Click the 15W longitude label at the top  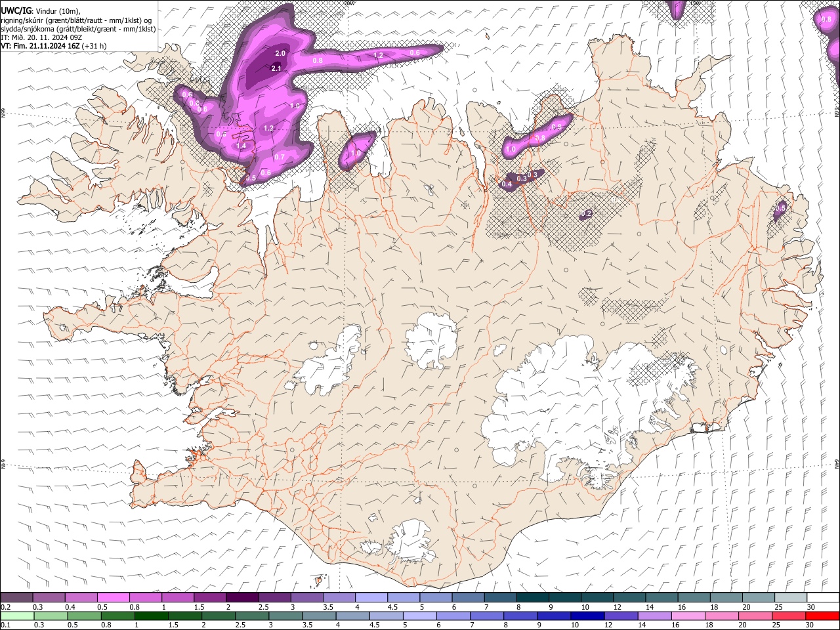point(696,3)
